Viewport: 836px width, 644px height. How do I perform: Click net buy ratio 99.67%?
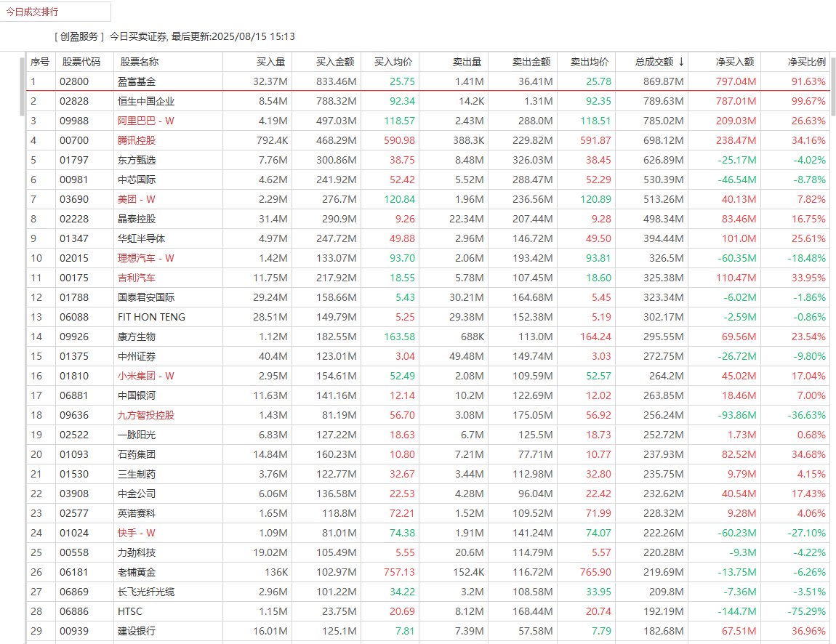pos(809,101)
